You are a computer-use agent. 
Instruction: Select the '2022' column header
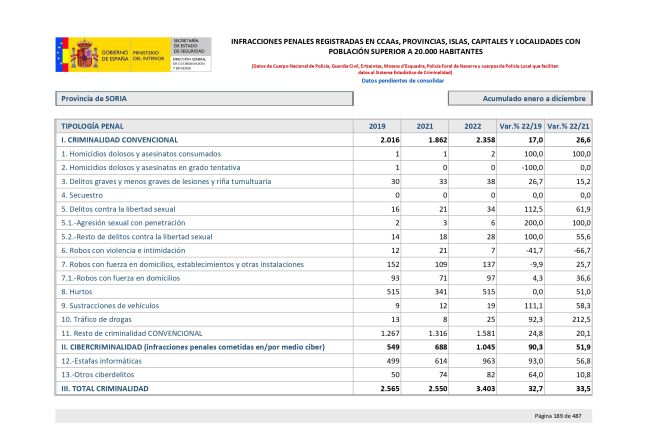point(473,126)
